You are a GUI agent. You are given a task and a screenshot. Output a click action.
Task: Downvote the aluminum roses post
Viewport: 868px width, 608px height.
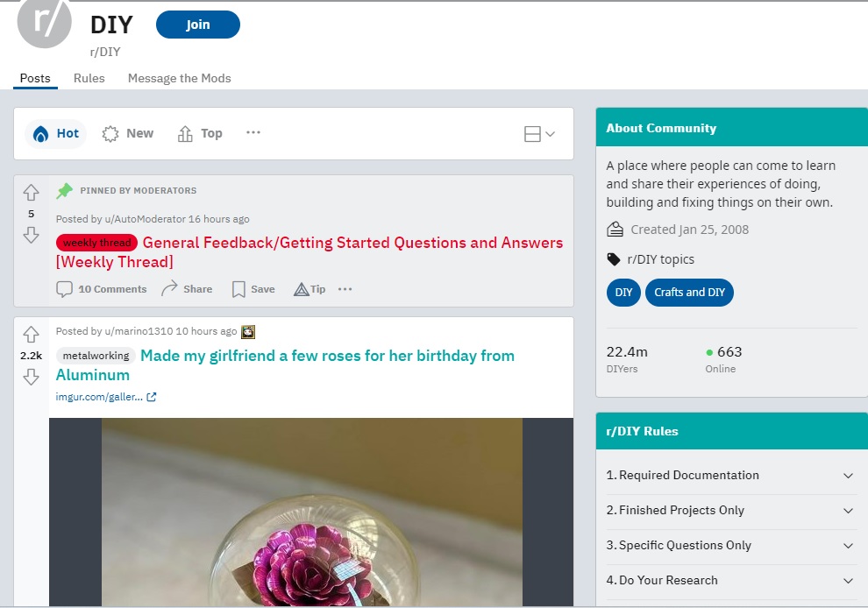tap(31, 377)
